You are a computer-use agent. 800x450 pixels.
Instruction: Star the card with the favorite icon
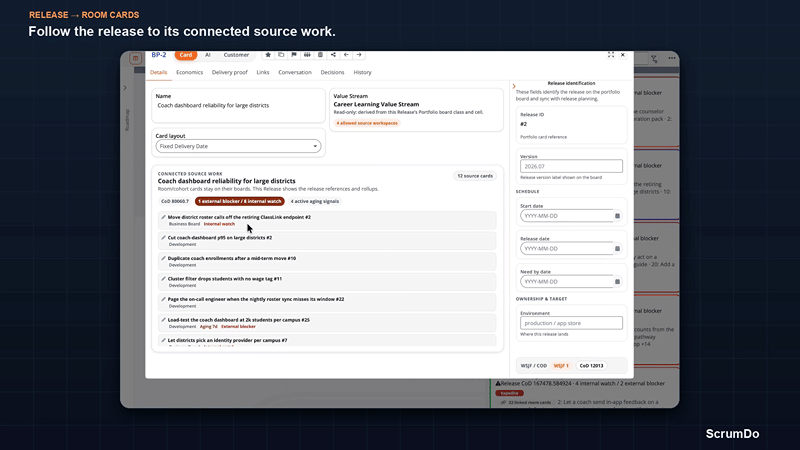[x=268, y=55]
